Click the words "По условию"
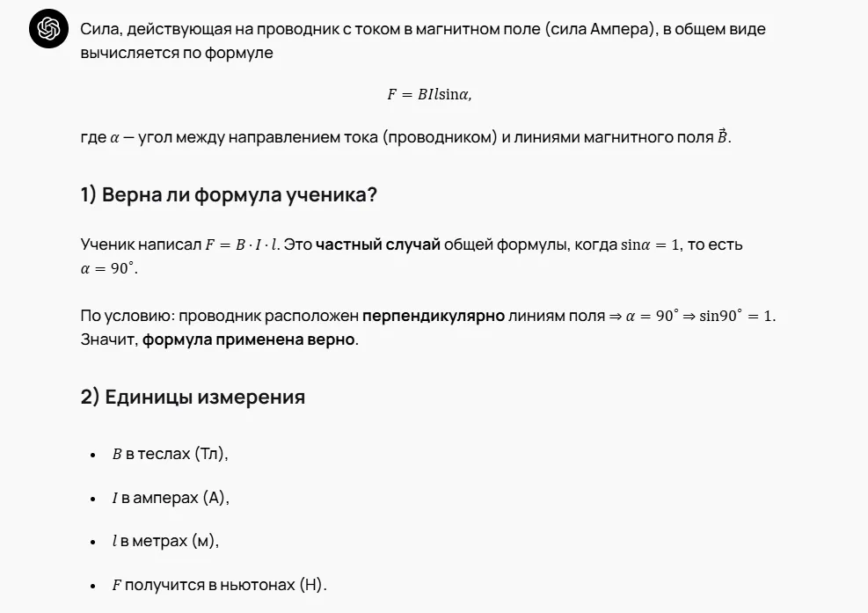Viewport: 868px width, 613px height. tap(125, 316)
